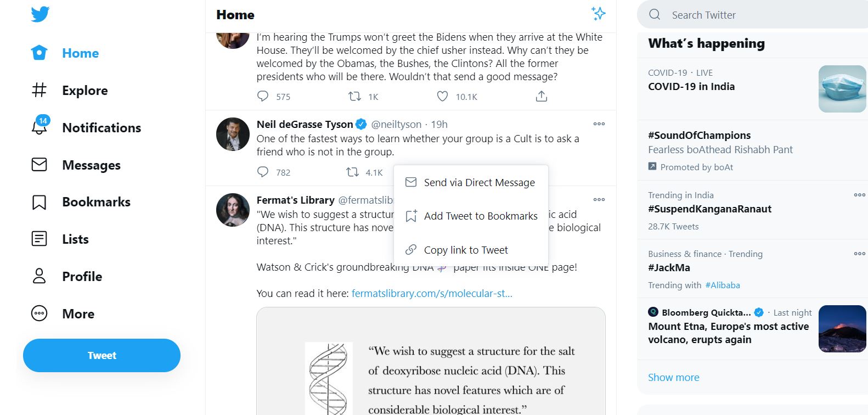The width and height of the screenshot is (868, 415).
Task: Retweet Neil deGrasse Tyson's tweet
Action: (x=352, y=172)
